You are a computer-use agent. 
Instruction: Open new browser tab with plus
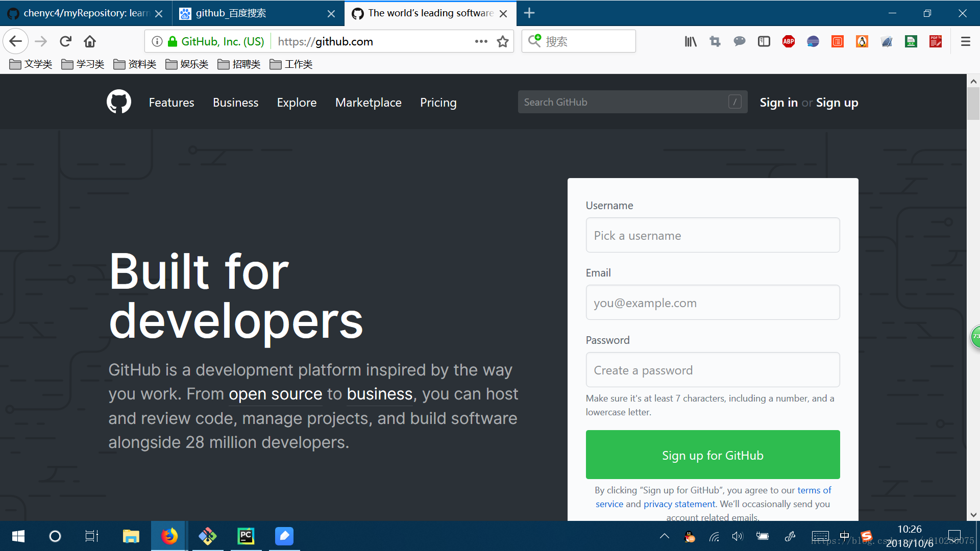tap(529, 13)
